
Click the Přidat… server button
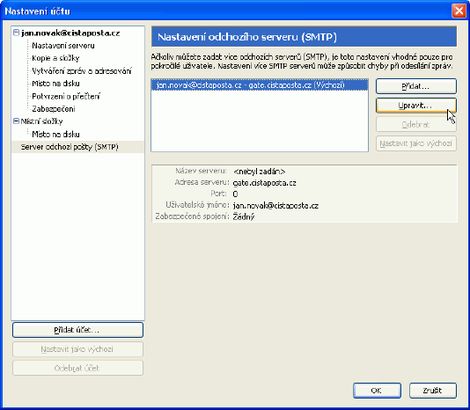point(416,86)
